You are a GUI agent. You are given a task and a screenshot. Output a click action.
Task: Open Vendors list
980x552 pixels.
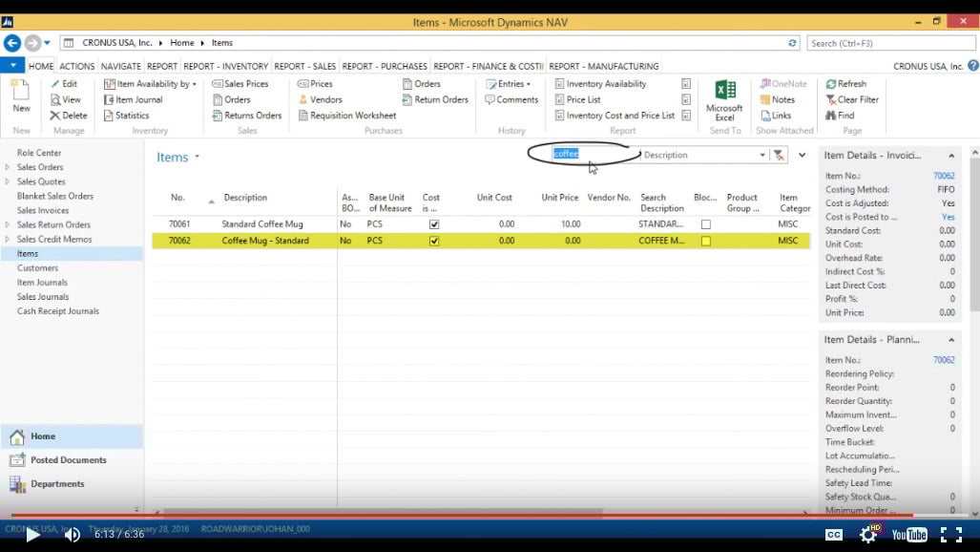[x=320, y=99]
